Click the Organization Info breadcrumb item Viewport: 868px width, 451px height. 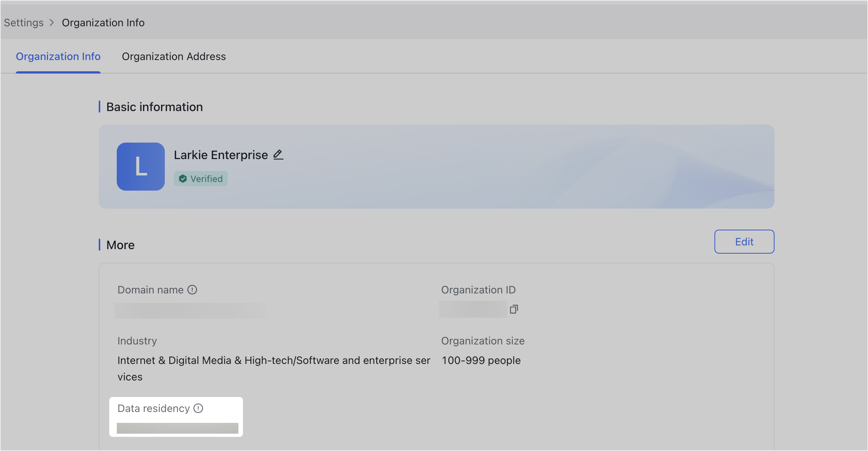tap(103, 23)
